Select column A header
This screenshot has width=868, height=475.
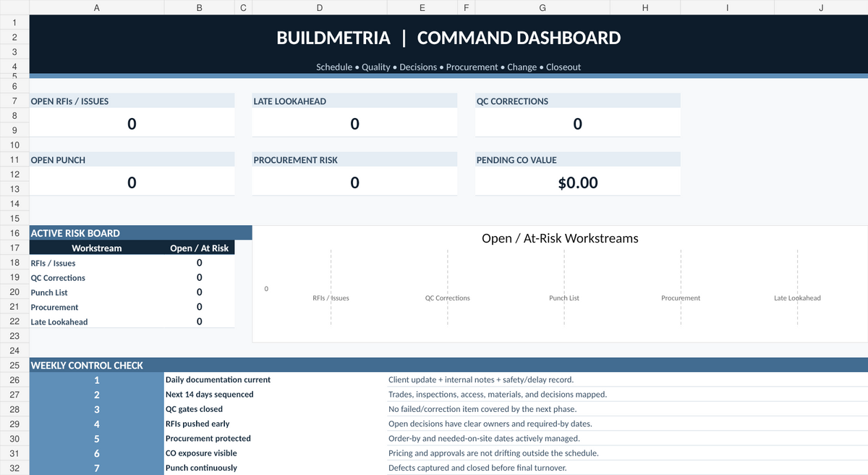click(x=97, y=7)
